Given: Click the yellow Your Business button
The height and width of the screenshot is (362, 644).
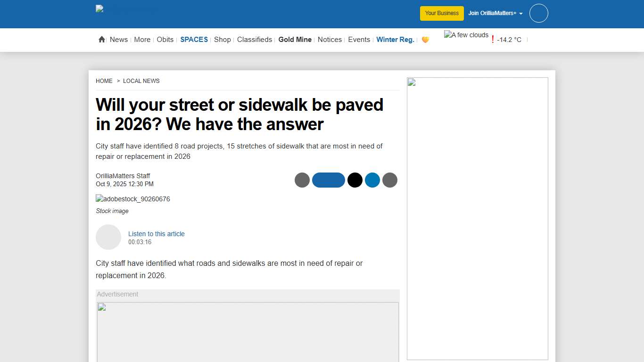Looking at the screenshot, I should click(x=442, y=13).
